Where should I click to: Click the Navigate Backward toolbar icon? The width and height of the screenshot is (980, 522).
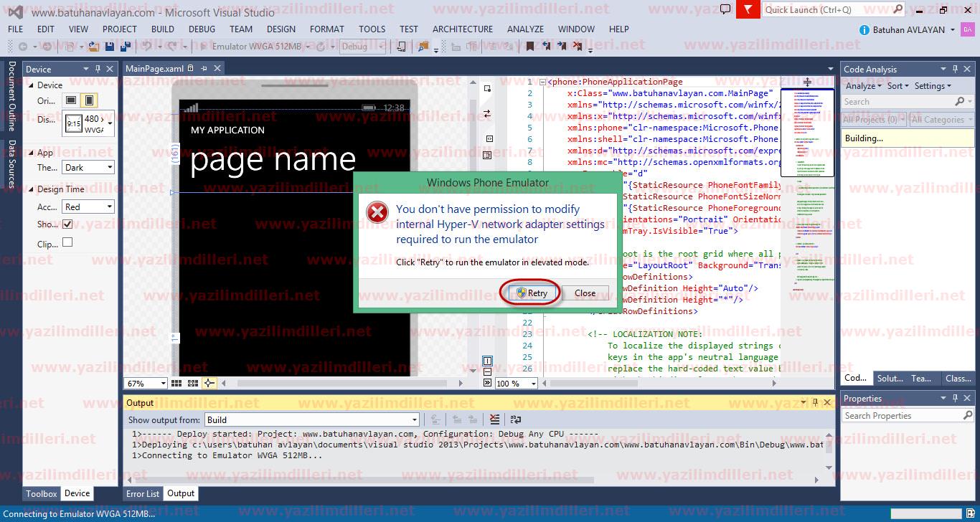pyautogui.click(x=23, y=47)
